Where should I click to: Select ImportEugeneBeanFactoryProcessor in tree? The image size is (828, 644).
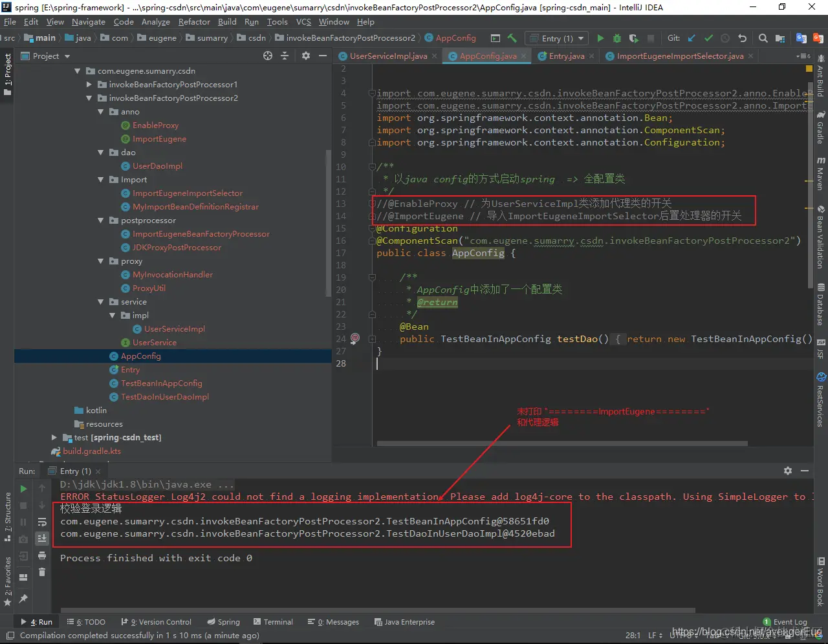click(201, 234)
